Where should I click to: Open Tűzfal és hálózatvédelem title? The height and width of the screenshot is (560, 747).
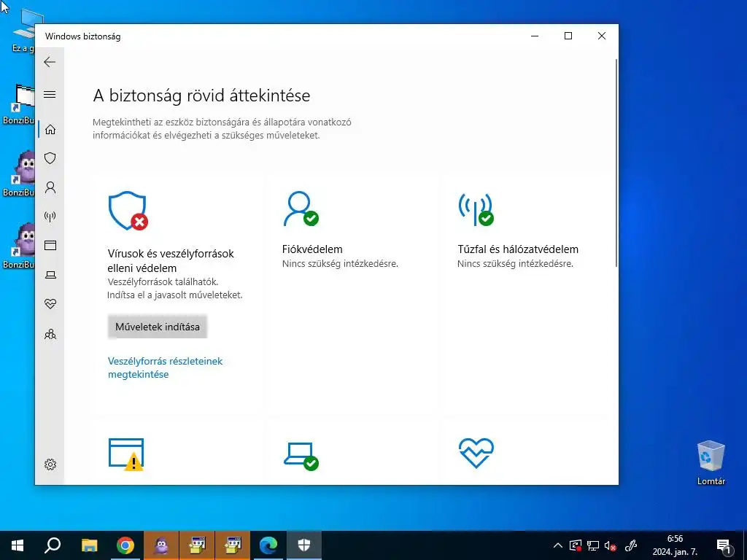pos(518,249)
